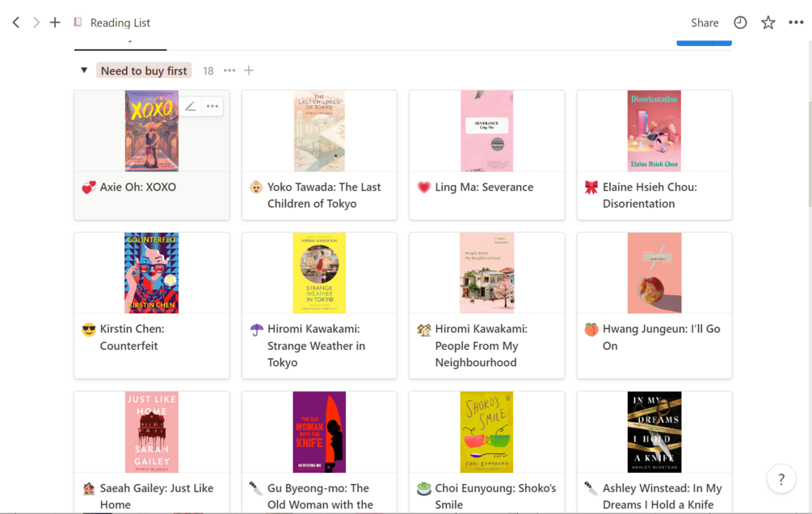Go forward using the right arrow

tap(36, 23)
